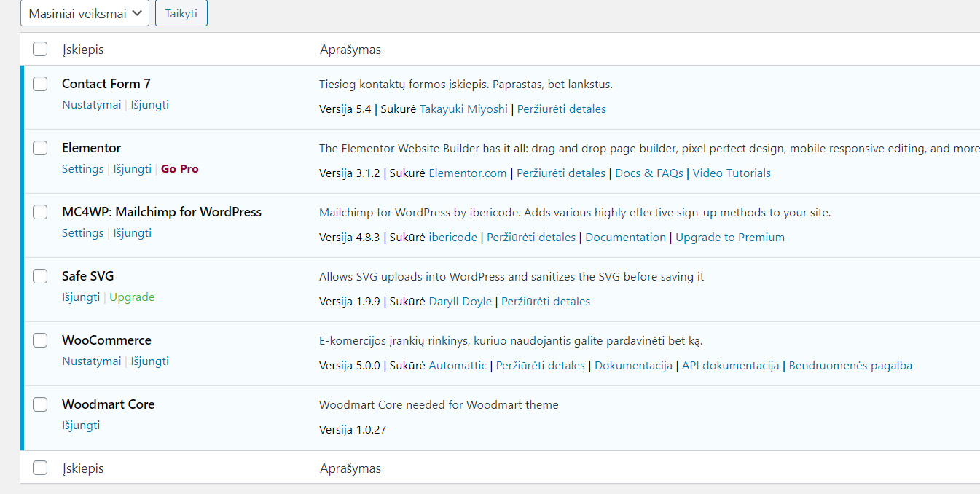Open Automattic author link

pyautogui.click(x=458, y=366)
